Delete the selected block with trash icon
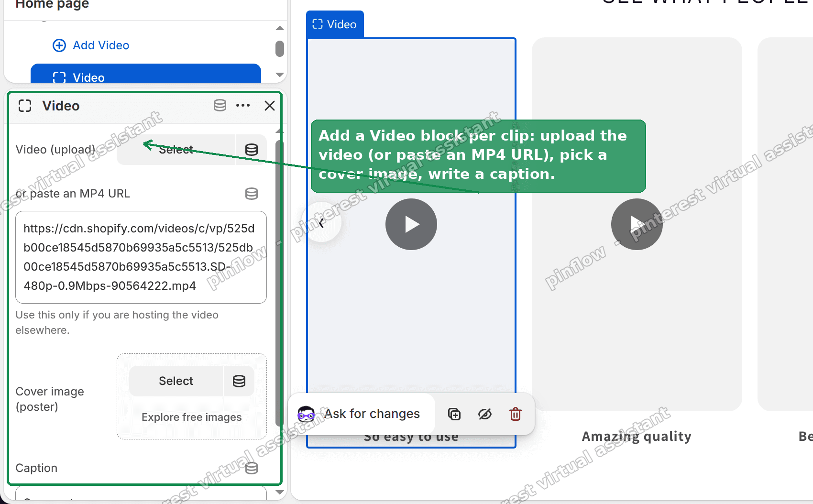Image resolution: width=813 pixels, height=504 pixels. [x=516, y=414]
